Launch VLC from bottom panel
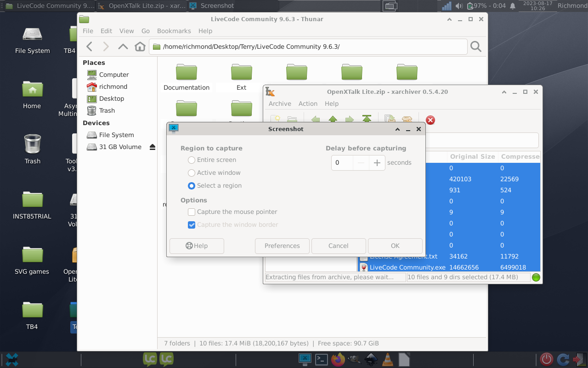588x368 pixels. pos(388,359)
